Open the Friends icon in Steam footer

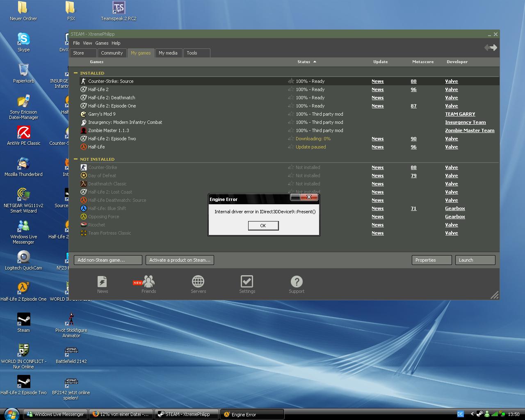coord(148,282)
